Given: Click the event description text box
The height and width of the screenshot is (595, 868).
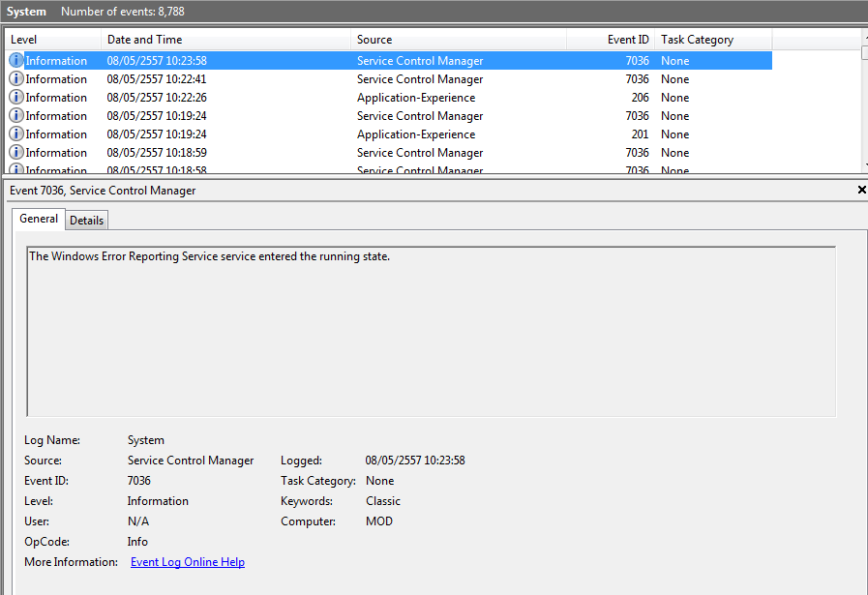Looking at the screenshot, I should 431,331.
